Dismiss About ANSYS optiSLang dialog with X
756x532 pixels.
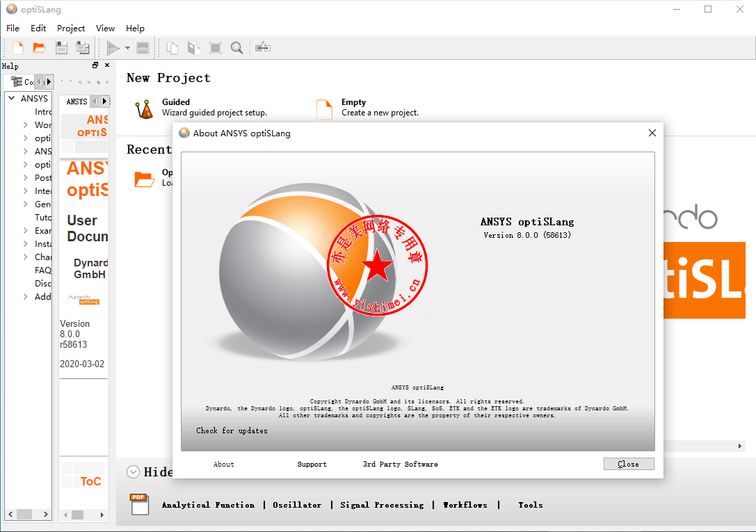[x=652, y=133]
